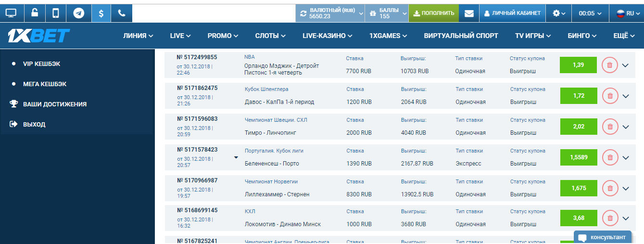The image size is (644, 244).
Task: Open the RU language selector
Action: pos(626,13)
